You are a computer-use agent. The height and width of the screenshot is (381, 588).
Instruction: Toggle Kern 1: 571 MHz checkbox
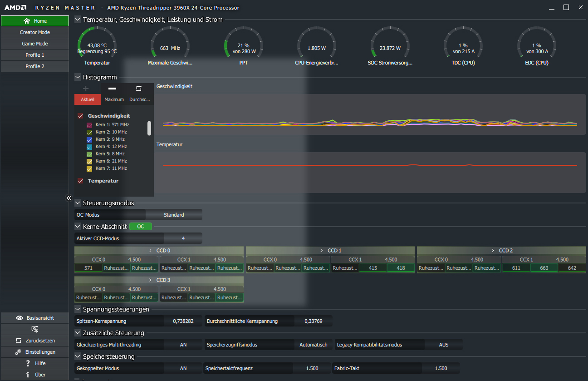click(89, 125)
